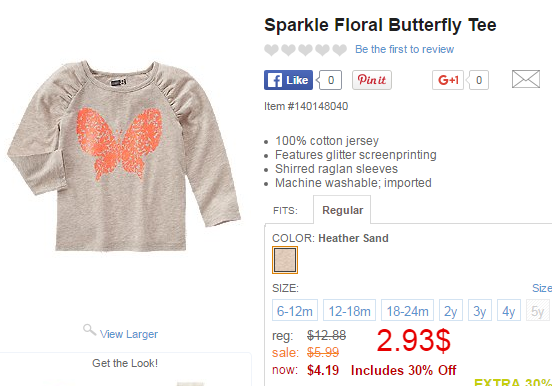Choose the 3y size option
The width and height of the screenshot is (552, 386).
point(479,310)
